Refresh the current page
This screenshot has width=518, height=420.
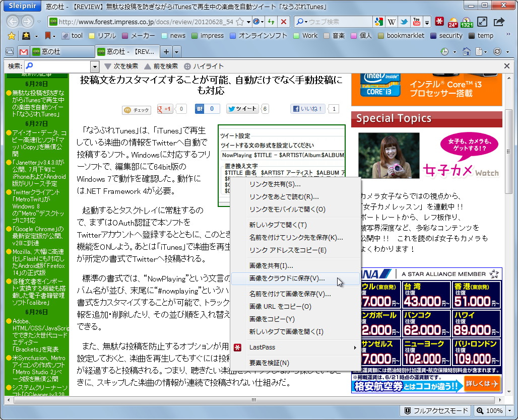[271, 22]
